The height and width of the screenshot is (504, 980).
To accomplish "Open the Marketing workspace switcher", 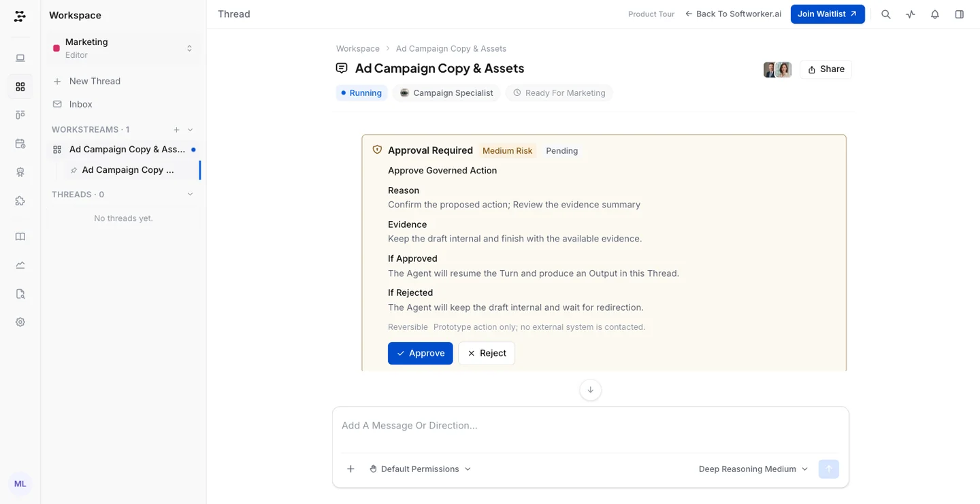I will pyautogui.click(x=123, y=48).
